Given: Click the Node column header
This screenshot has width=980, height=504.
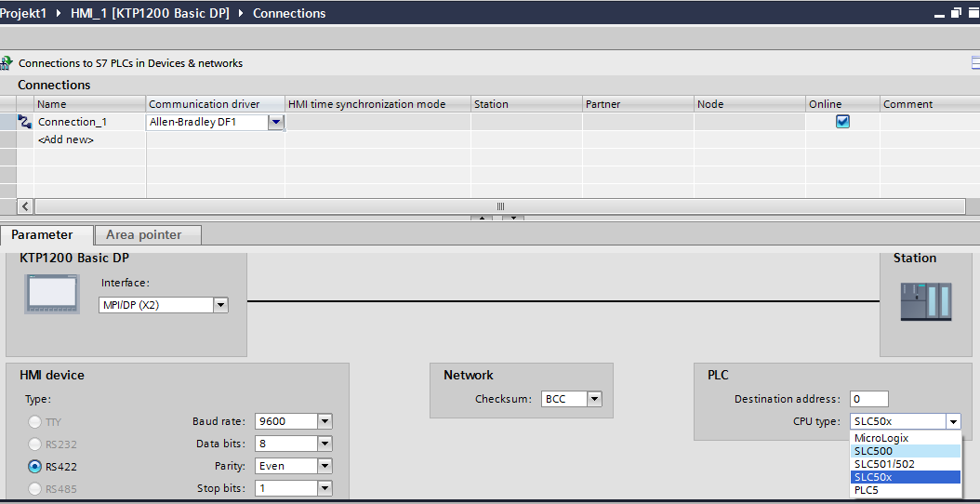Looking at the screenshot, I should coord(750,104).
